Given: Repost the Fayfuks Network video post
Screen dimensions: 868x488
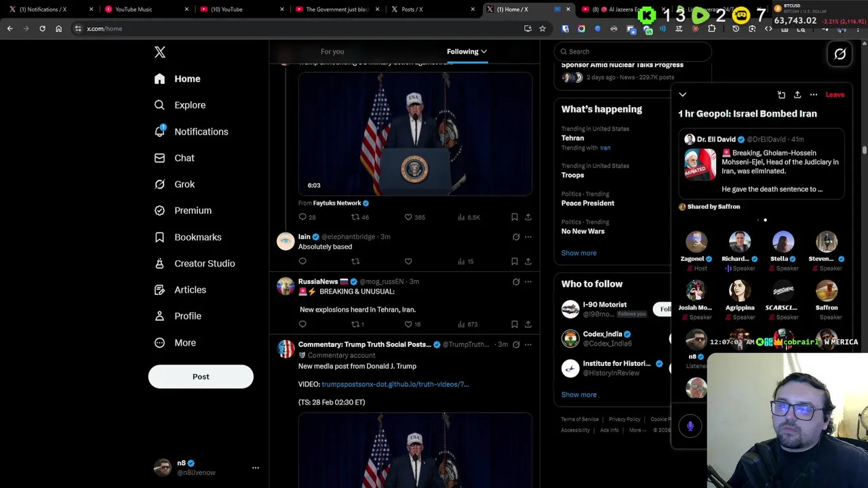Looking at the screenshot, I should [x=355, y=217].
